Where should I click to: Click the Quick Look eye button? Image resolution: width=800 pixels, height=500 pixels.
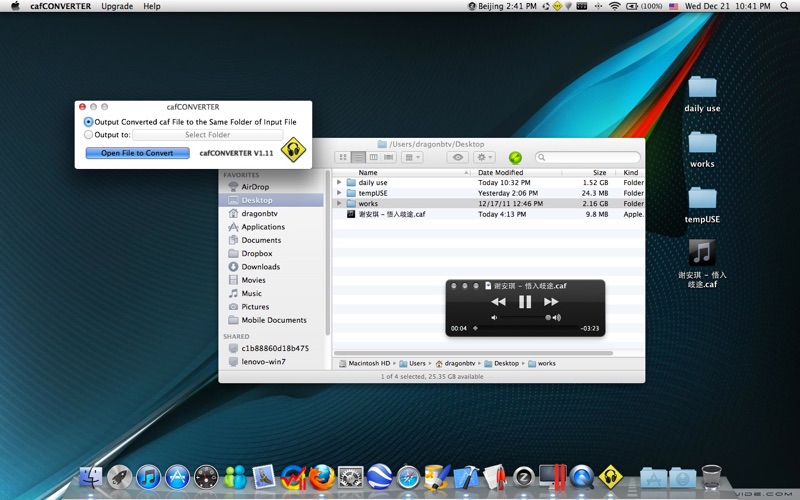click(x=458, y=157)
